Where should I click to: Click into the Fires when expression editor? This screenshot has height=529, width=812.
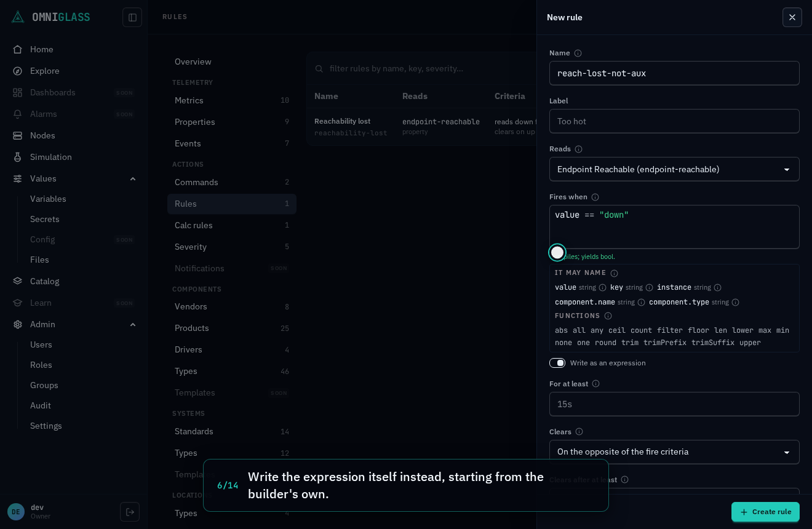pyautogui.click(x=674, y=227)
